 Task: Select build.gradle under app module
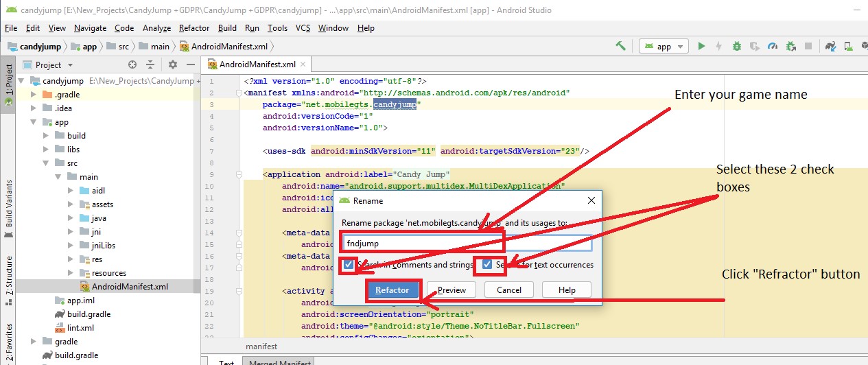[x=84, y=314]
